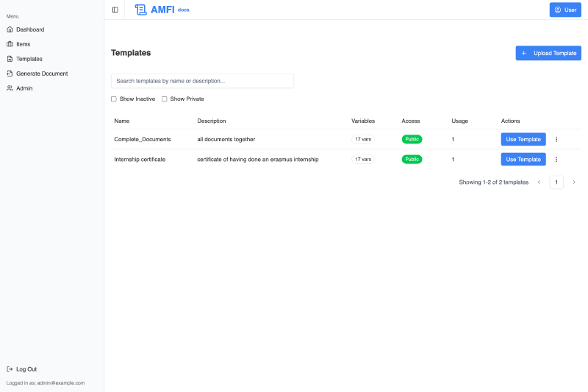Open the Dashboard home icon in the sidebar
This screenshot has height=392, width=588.
click(x=10, y=29)
